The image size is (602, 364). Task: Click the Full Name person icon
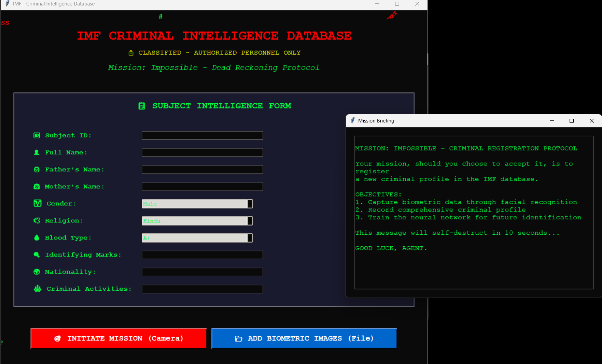tap(37, 152)
